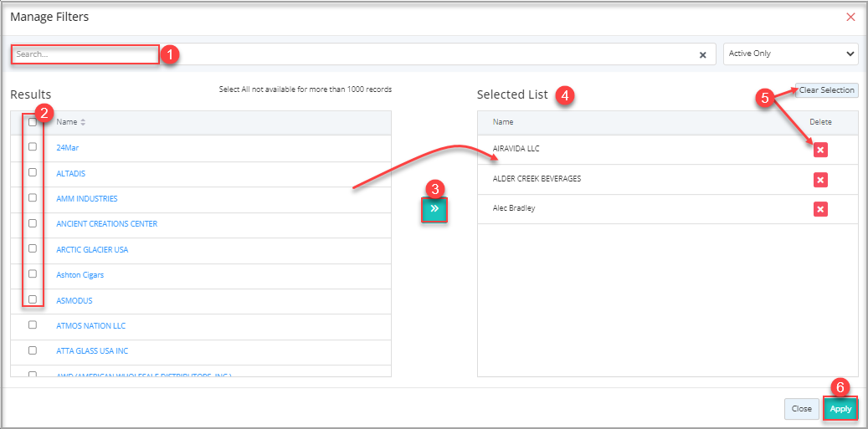Screen dimensions: 868x429
Task: Check the ATMOS NATION LLC checkbox
Action: [x=33, y=325]
